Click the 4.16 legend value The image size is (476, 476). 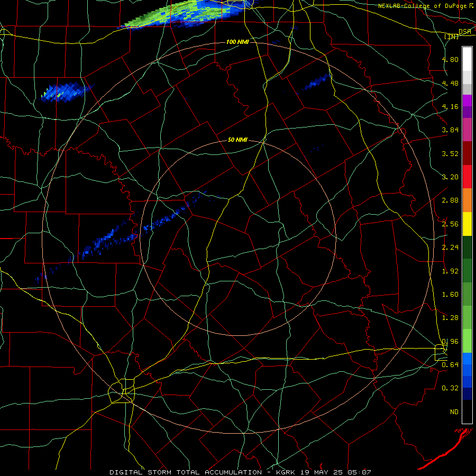(x=450, y=106)
